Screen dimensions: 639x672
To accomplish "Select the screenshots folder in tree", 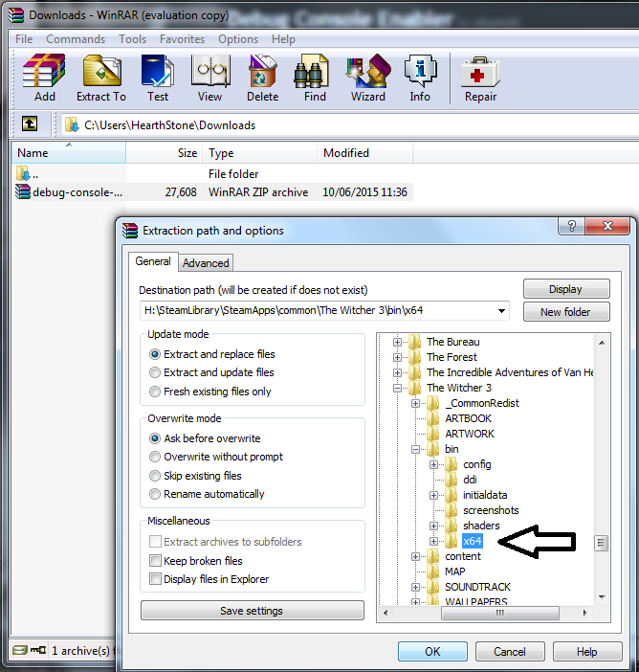I will 491,510.
